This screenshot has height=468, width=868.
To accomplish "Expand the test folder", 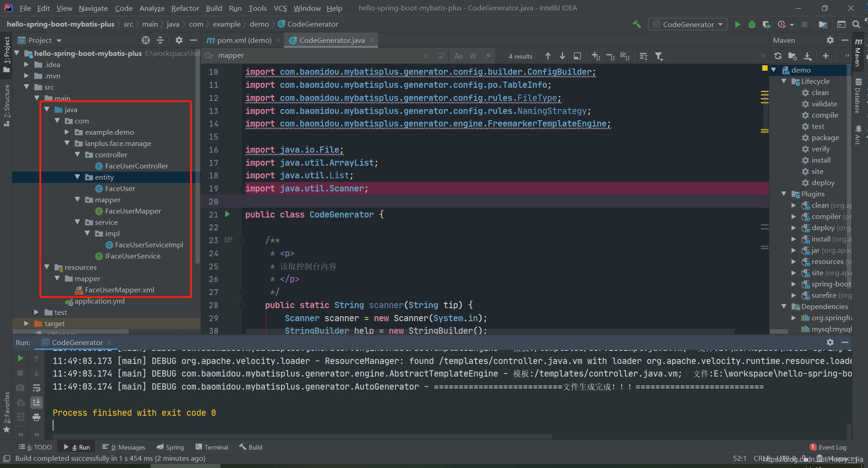I will [36, 312].
